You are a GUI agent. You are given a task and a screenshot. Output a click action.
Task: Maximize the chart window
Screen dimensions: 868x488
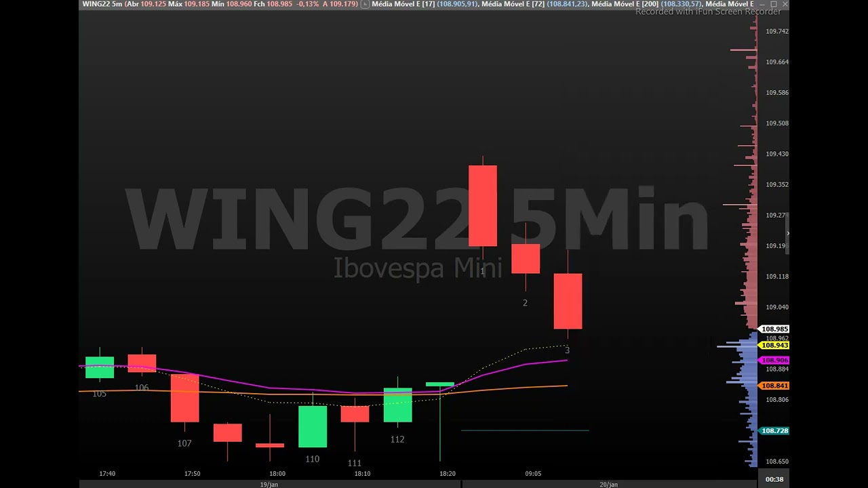coord(774,4)
